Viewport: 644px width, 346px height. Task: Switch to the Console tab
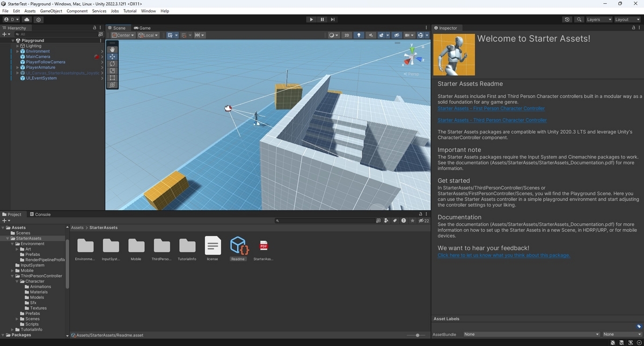[x=40, y=214]
